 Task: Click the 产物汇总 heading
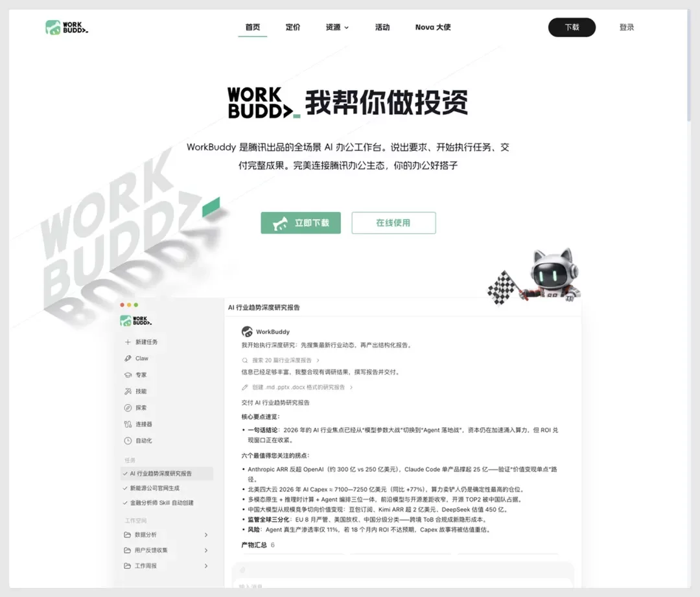click(254, 544)
